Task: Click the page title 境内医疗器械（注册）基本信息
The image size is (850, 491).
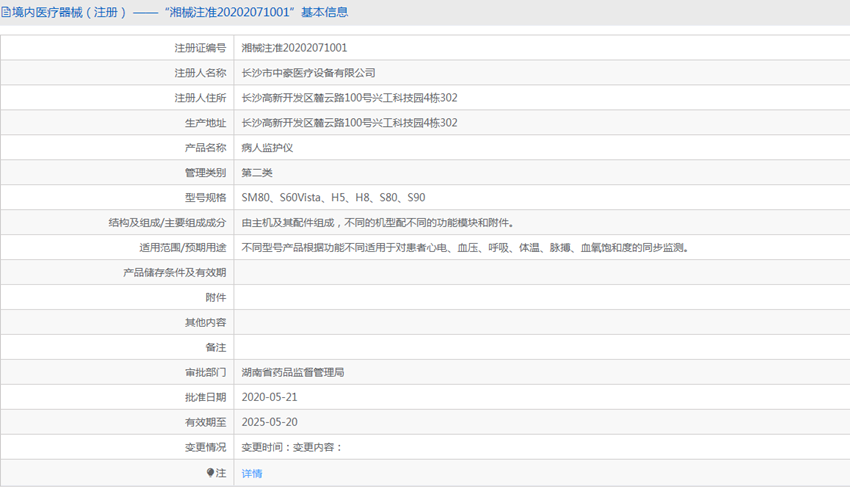Action: coord(180,12)
